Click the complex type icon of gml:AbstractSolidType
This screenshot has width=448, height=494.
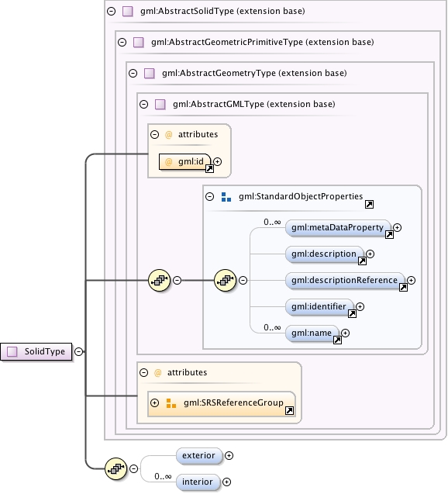[128, 12]
